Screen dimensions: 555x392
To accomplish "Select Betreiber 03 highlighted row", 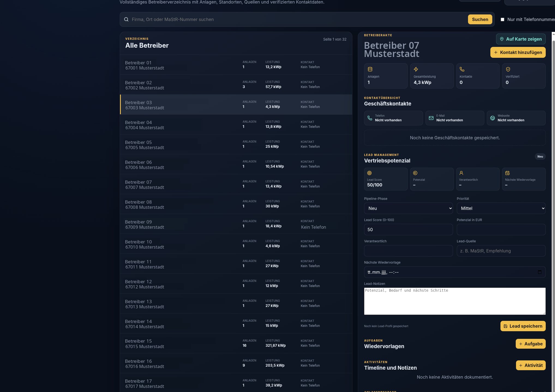I will (236, 105).
